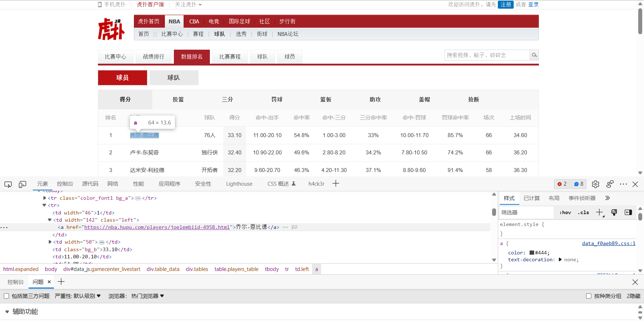644x321 pixels.
Task: Expand collapsed ellipsis in td width=50
Action: [102, 242]
